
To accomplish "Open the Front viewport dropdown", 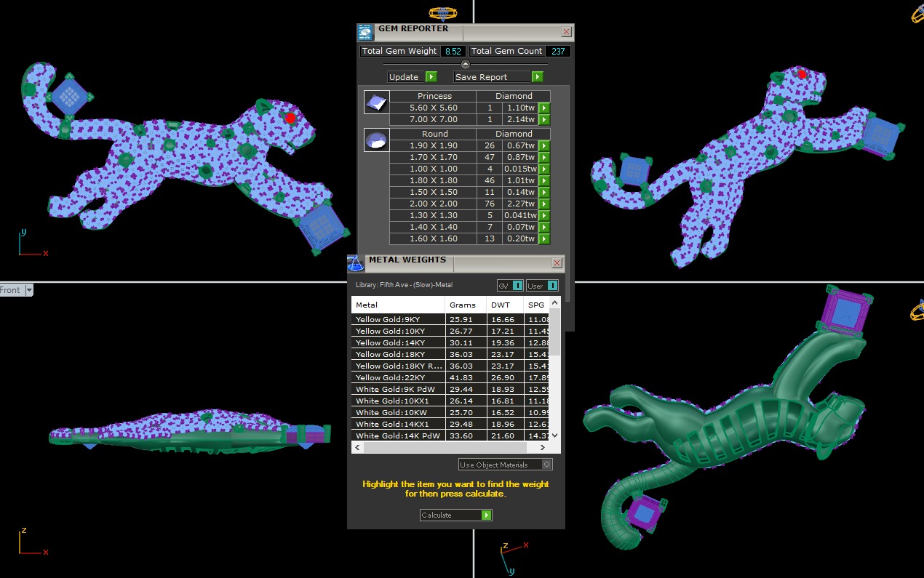I will click(29, 290).
